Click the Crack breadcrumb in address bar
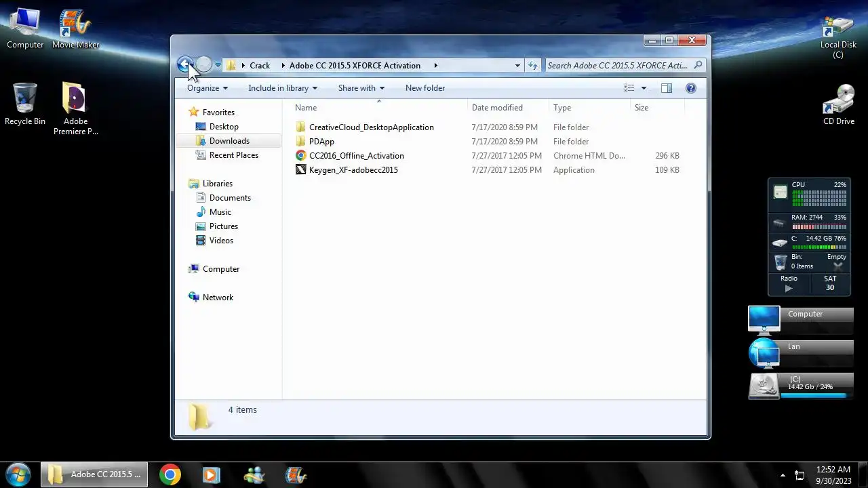The image size is (868, 488). pos(259,66)
